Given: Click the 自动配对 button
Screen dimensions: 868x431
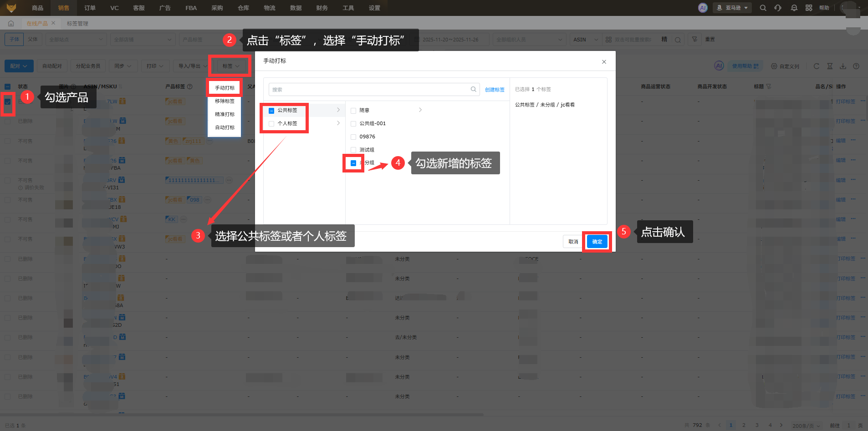Looking at the screenshot, I should click(x=52, y=66).
